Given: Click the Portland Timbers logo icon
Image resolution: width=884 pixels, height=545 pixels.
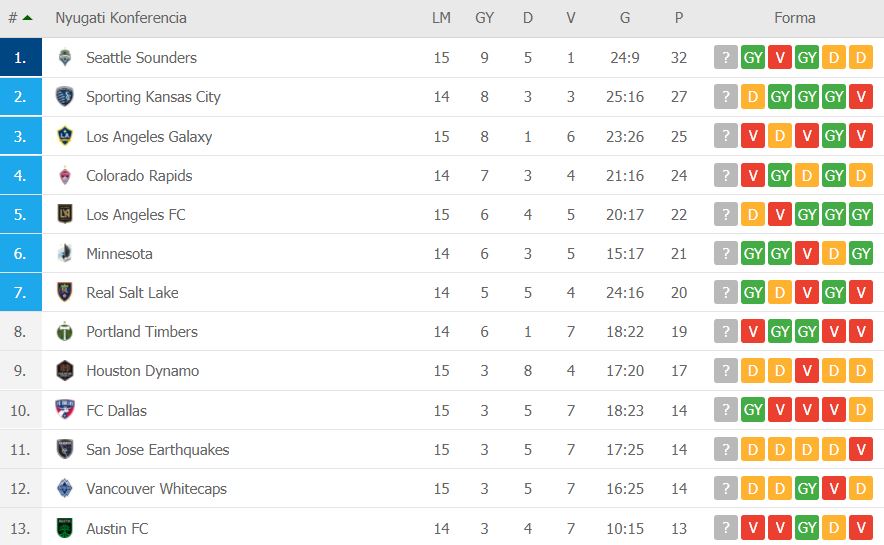Looking at the screenshot, I should (65, 331).
